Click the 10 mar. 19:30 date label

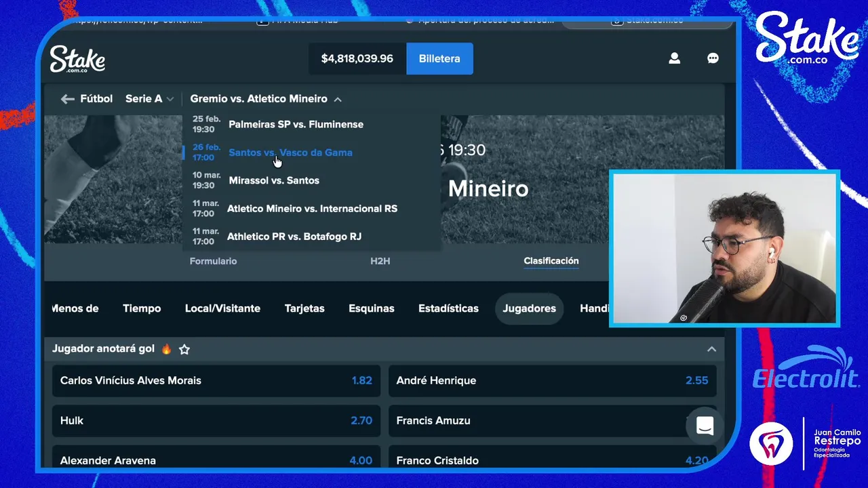pyautogui.click(x=205, y=180)
